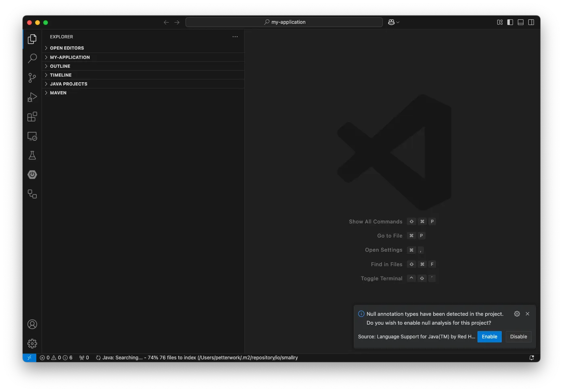The width and height of the screenshot is (563, 392).
Task: Toggle the primary sidebar visibility
Action: pos(510,22)
